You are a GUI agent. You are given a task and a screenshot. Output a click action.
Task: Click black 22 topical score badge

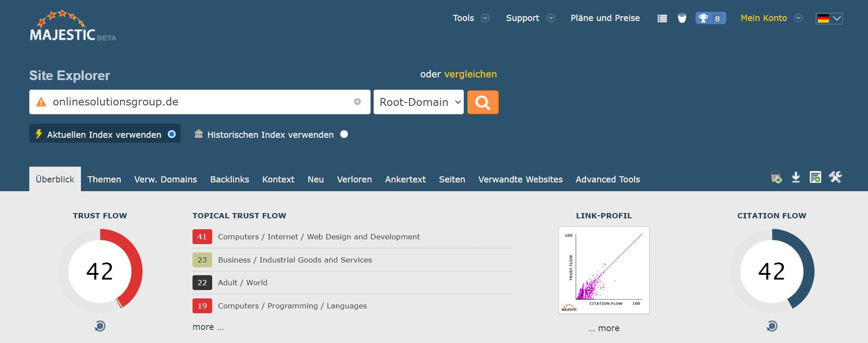[x=202, y=283]
